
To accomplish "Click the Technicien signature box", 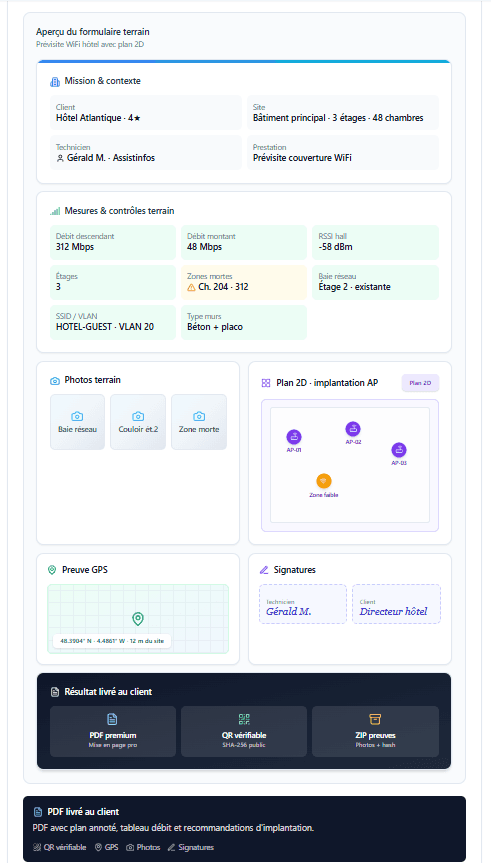I will 303,604.
